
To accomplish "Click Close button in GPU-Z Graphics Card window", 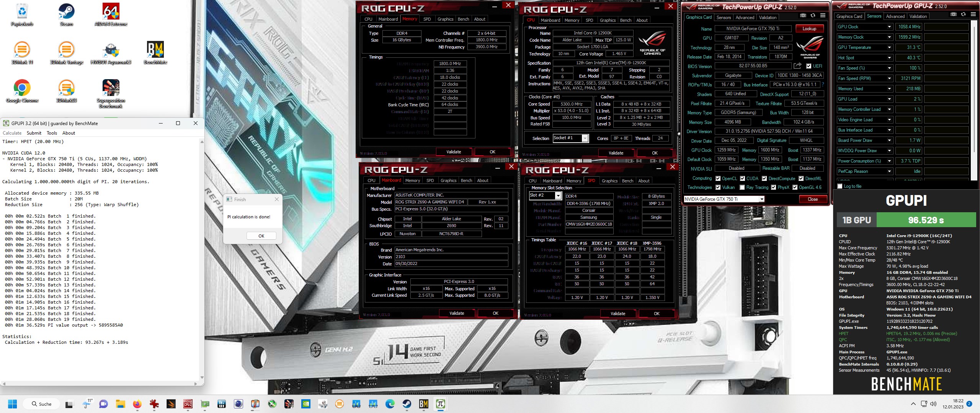I will (812, 199).
